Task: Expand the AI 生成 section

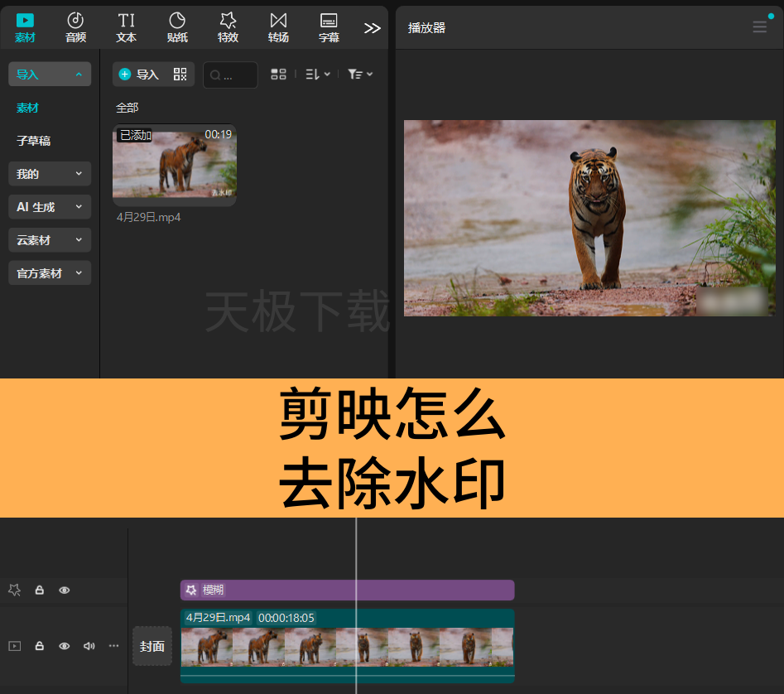Action: tap(50, 206)
